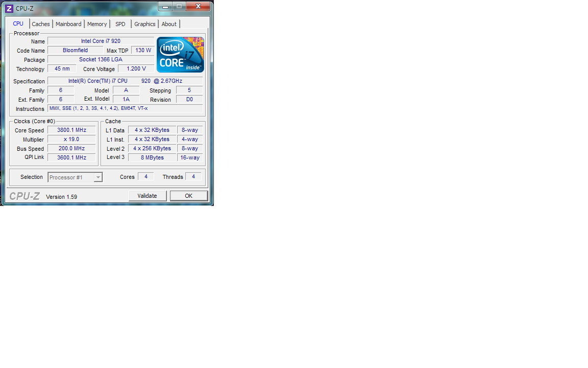Click the Level 2 value 4 x 256 KBytes

pyautogui.click(x=152, y=148)
